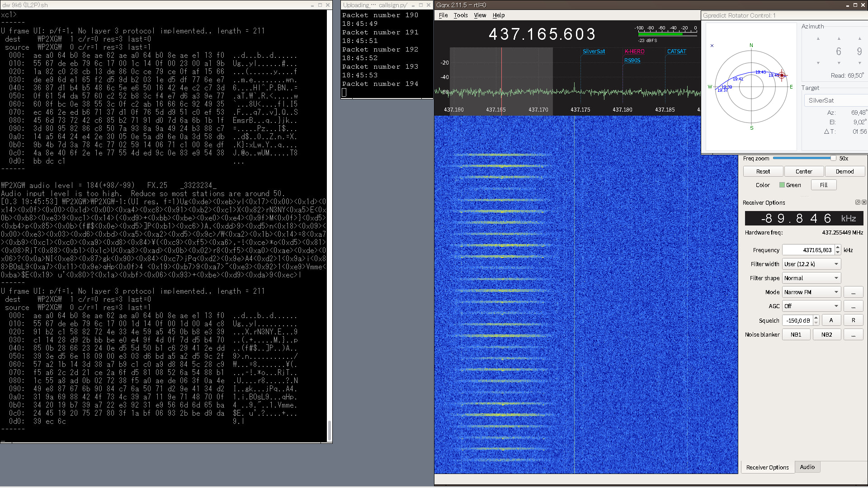Switch to the Audio tab
The image size is (868, 488).
point(807,467)
